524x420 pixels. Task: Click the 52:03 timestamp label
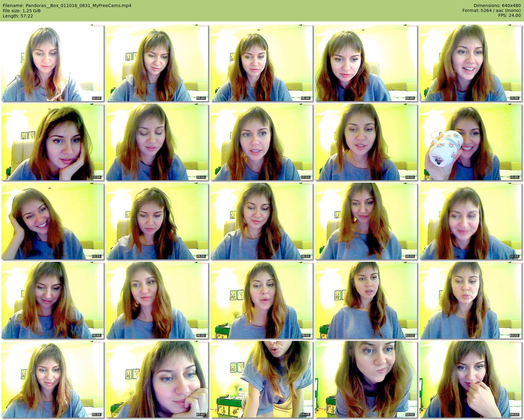[409, 414]
